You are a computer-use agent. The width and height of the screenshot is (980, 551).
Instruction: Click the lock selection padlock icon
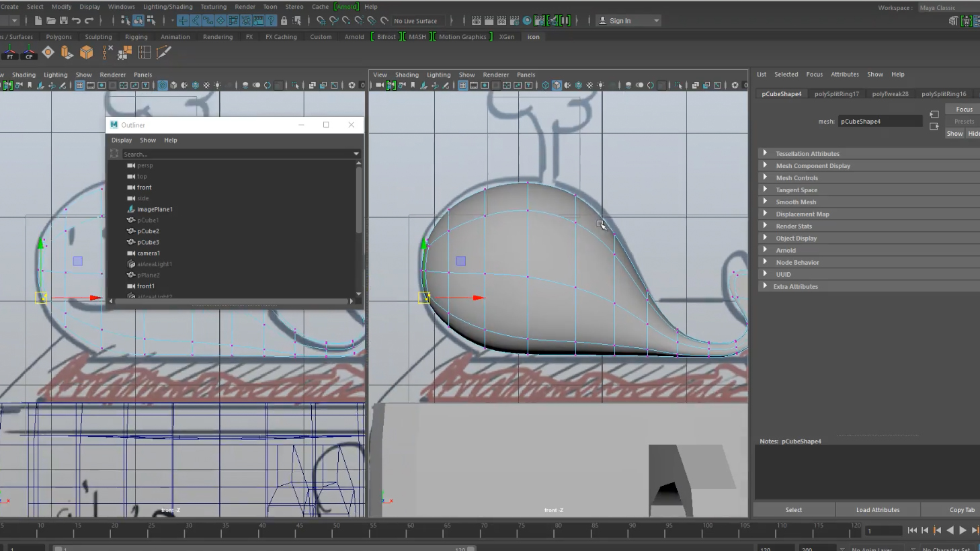(x=284, y=21)
